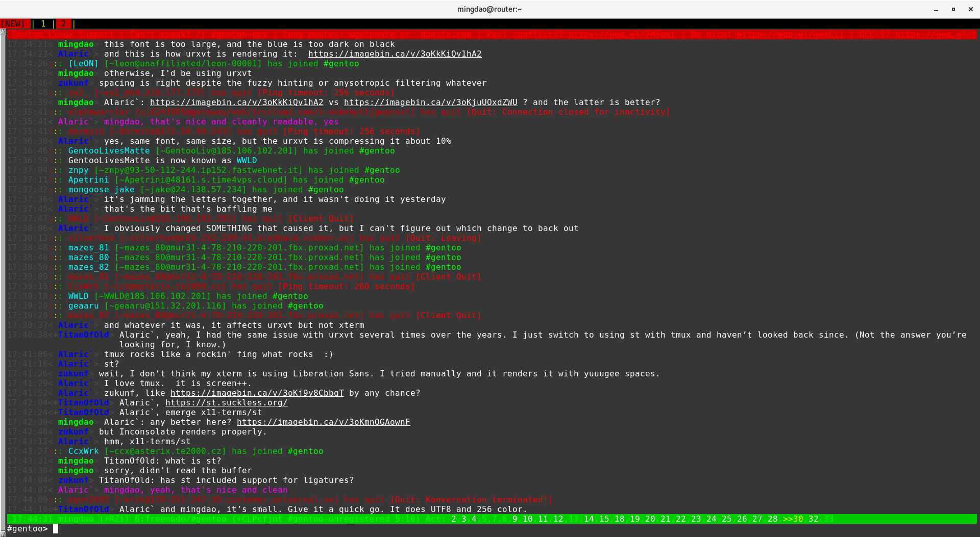Image resolution: width=980 pixels, height=537 pixels.
Task: Click nick GentooLivesMatte in join message
Action: [109, 151]
